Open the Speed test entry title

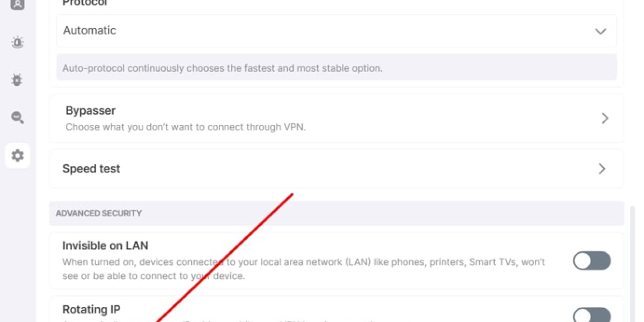(91, 169)
